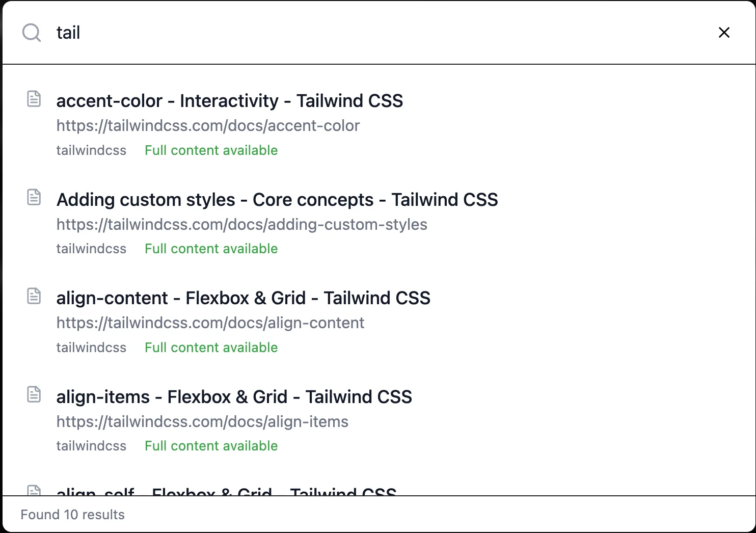The image size is (756, 533).
Task: Click the tailwindcss.com/docs/adding-custom-styles URL
Action: [241, 225]
